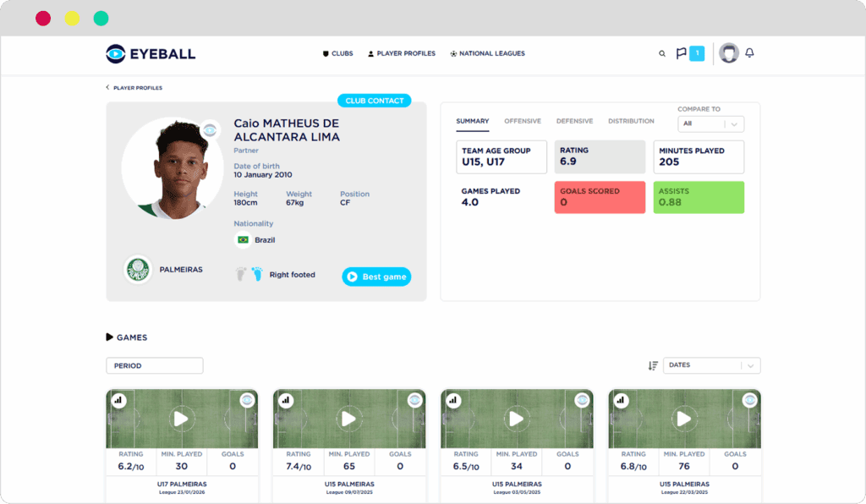866x504 pixels.
Task: Open the flag notifications icon
Action: [x=681, y=53]
